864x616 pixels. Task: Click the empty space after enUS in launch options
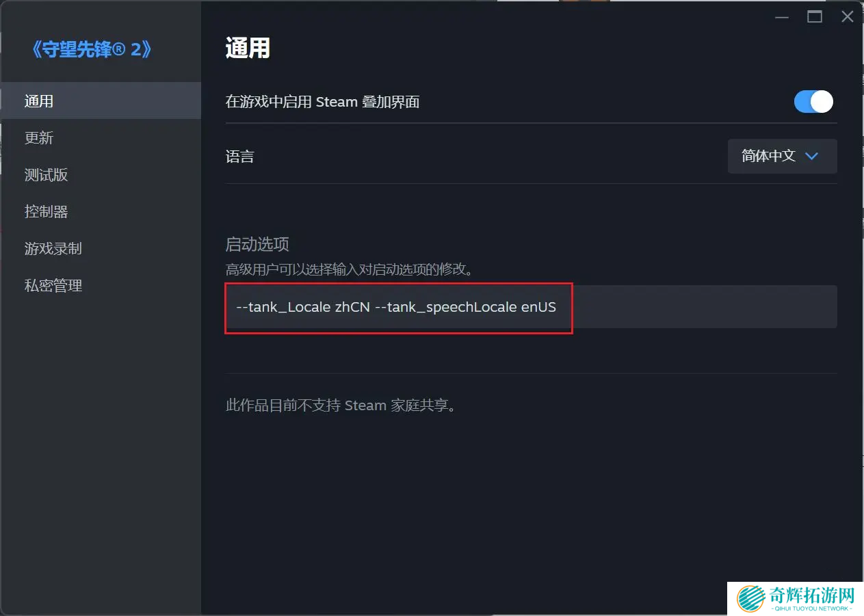(x=698, y=307)
